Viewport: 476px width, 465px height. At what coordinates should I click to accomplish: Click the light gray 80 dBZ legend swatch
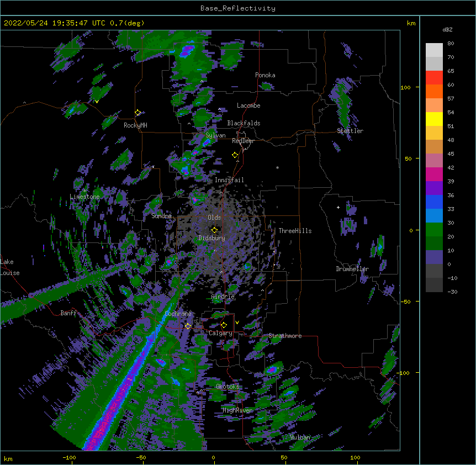434,50
